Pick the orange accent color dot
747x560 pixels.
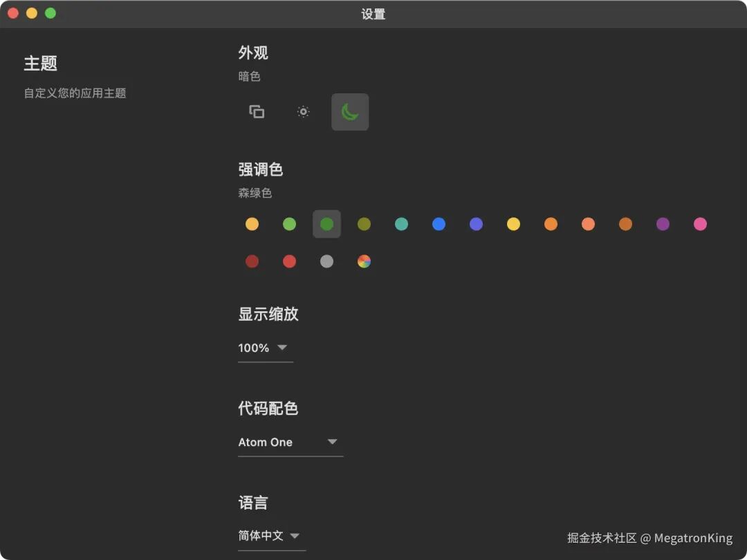pyautogui.click(x=551, y=223)
